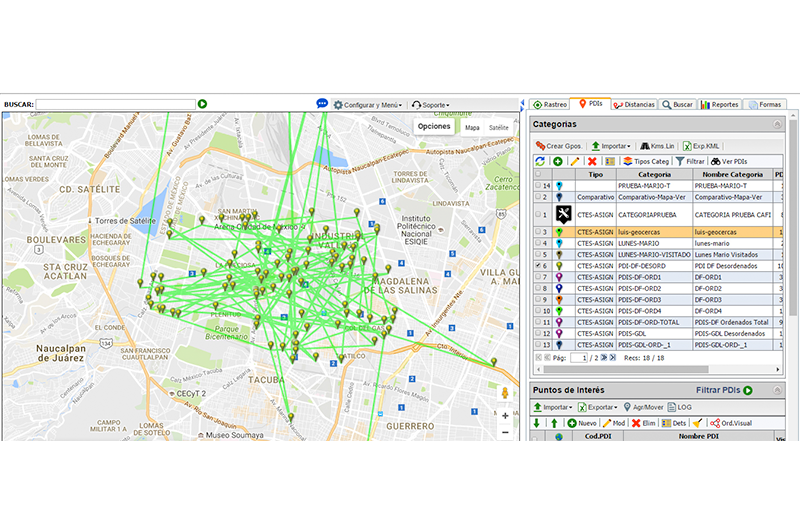Click Kms.Lin road button

[x=657, y=146]
